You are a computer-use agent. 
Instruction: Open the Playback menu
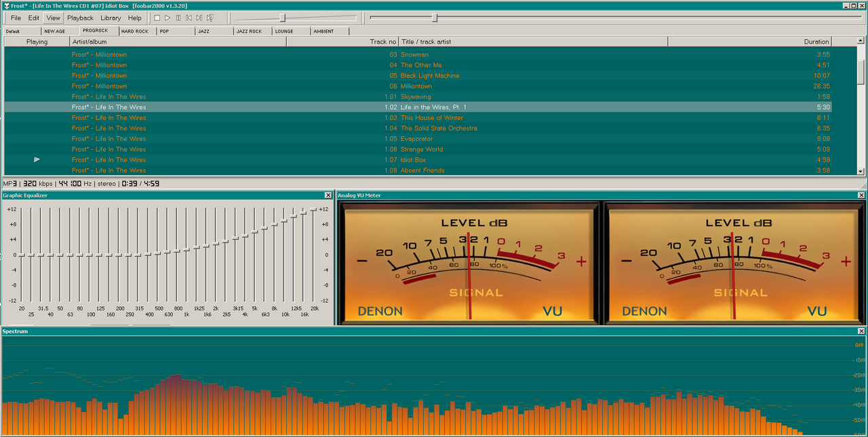pyautogui.click(x=81, y=18)
